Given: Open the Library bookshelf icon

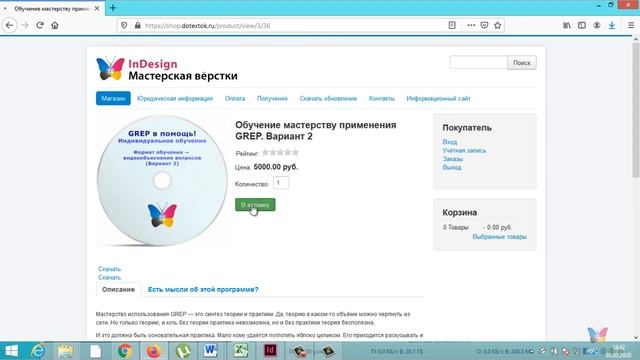Looking at the screenshot, I should tap(567, 25).
